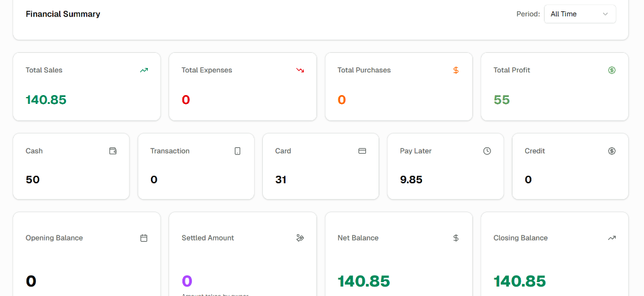Select the Closing Balance value 140.85
The width and height of the screenshot is (644, 296).
coord(519,281)
